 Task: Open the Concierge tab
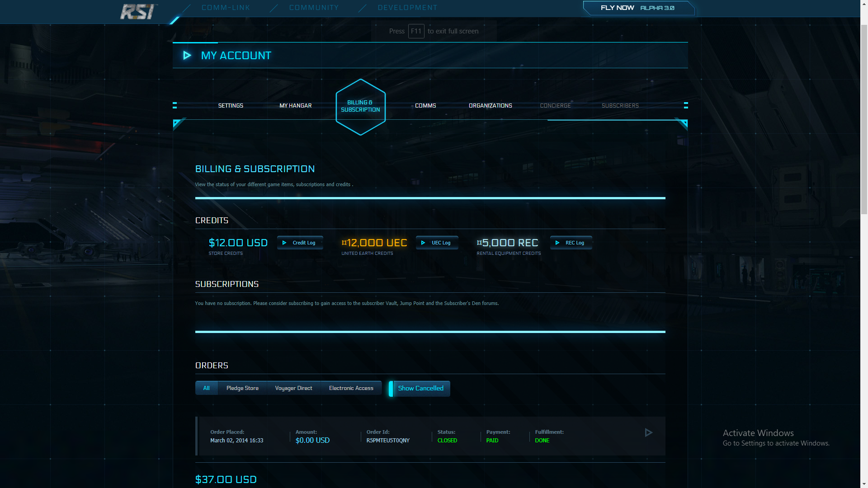click(555, 106)
